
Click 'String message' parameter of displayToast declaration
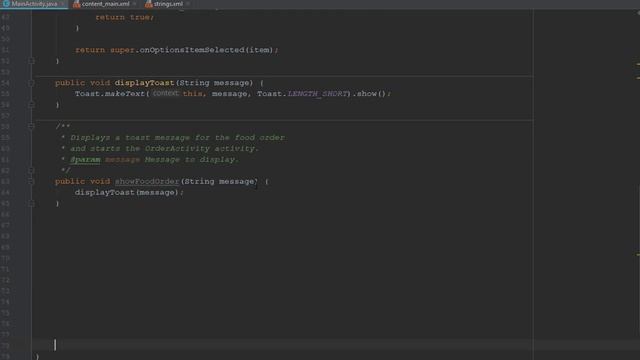(x=214, y=83)
